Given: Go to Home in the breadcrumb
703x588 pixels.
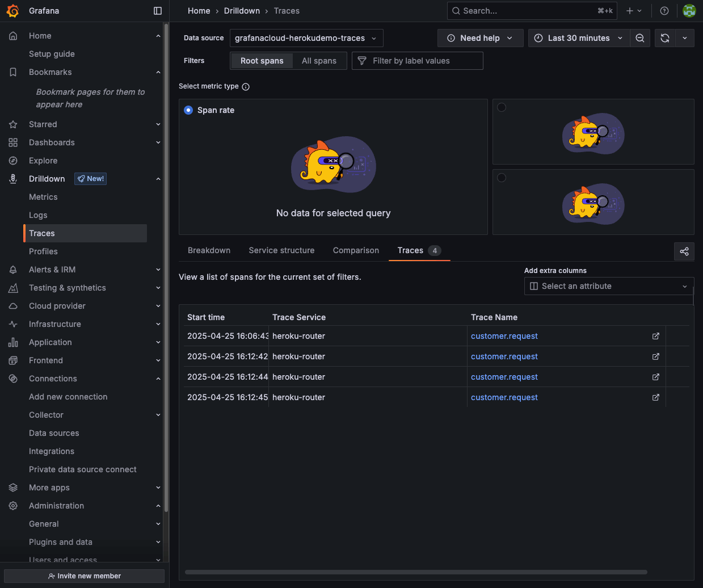Looking at the screenshot, I should point(199,11).
